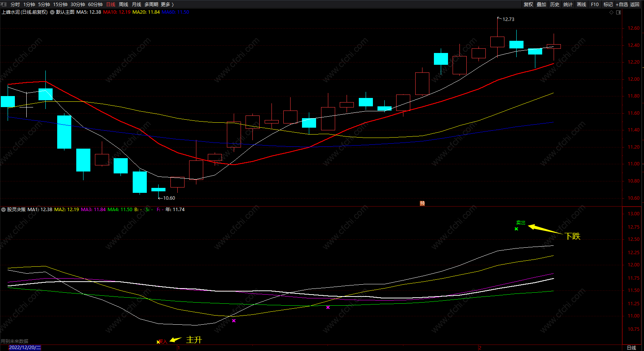Open the 历史 history button

tap(555, 5)
